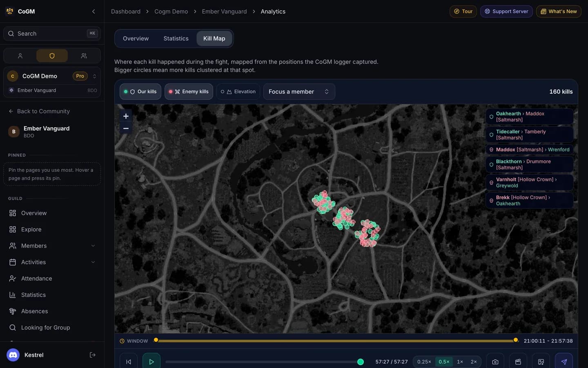
Task: Go Back to Community
Action: (x=39, y=111)
